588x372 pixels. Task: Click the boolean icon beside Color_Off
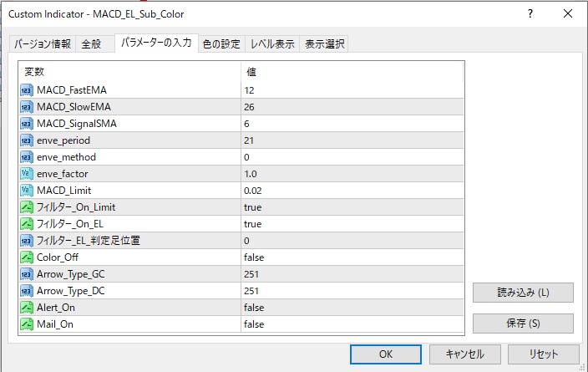coord(27,257)
